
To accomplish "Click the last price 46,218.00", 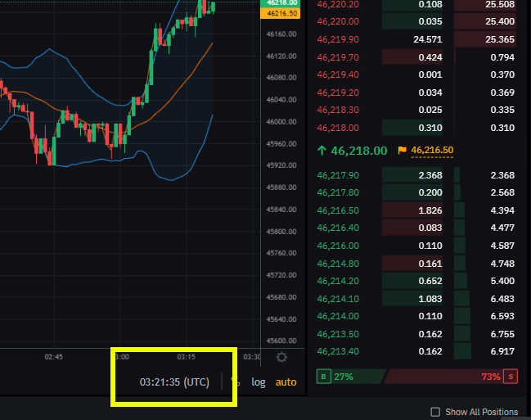I will pos(358,151).
